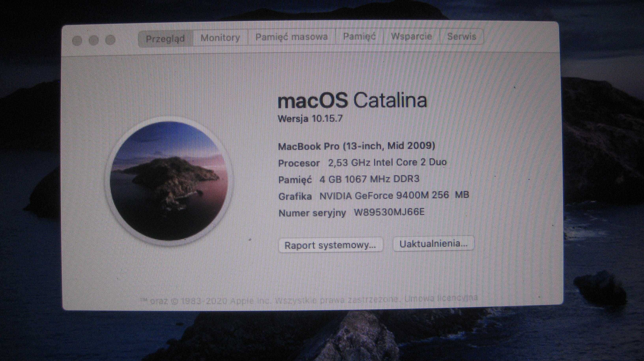Click the Raport systemowy... button
The image size is (644, 361).
click(330, 245)
